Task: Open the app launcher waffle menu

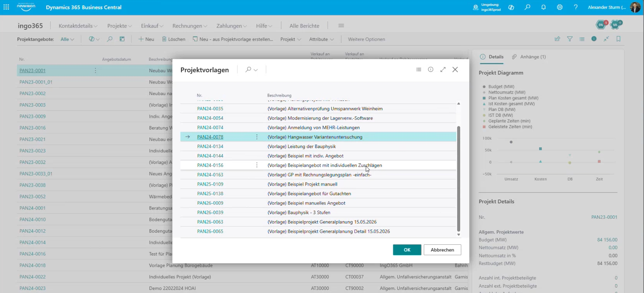Action: point(6,7)
